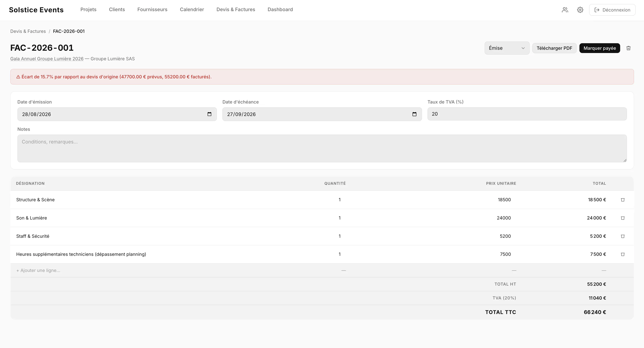644x348 pixels.
Task: Click the Désignation column header
Action: (x=30, y=183)
